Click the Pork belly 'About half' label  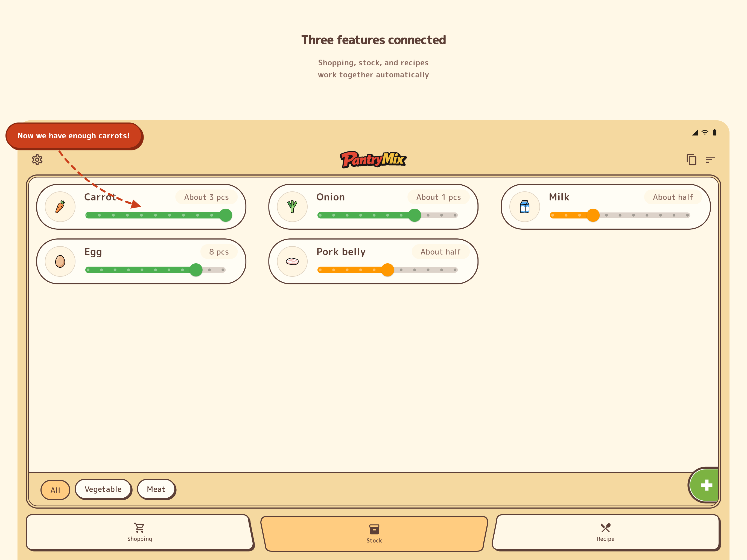(440, 252)
